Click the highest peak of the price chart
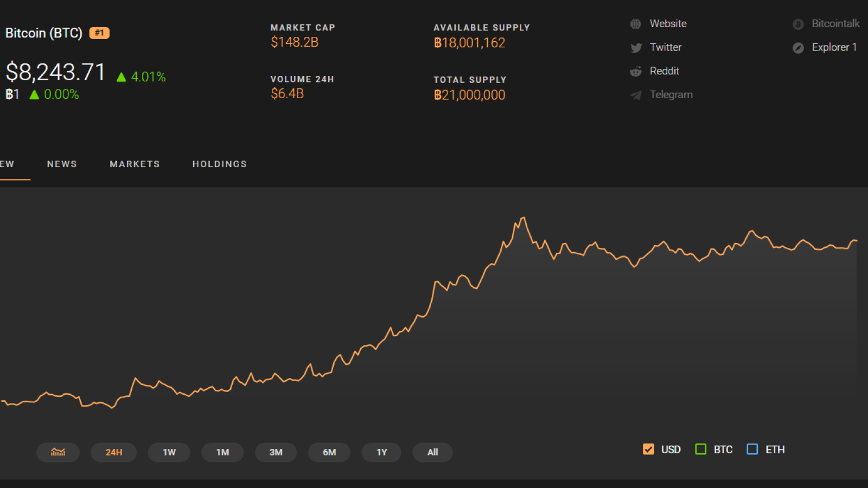The height and width of the screenshot is (488, 868). 524,218
